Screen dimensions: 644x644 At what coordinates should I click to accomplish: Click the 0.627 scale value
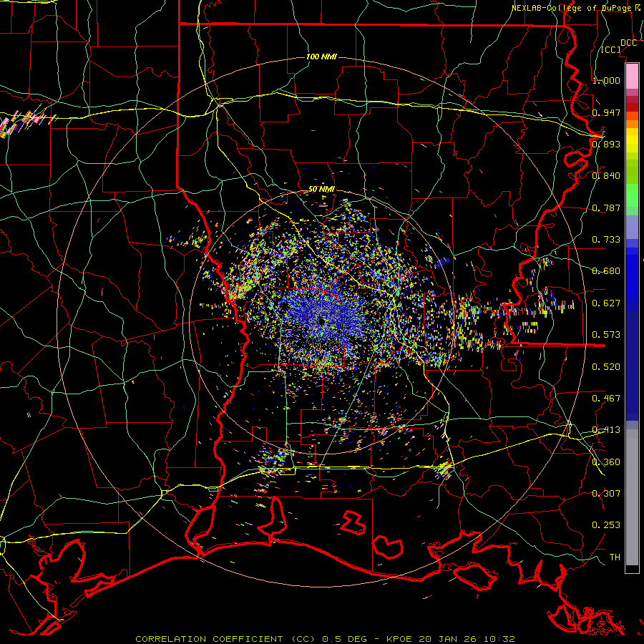tap(606, 303)
